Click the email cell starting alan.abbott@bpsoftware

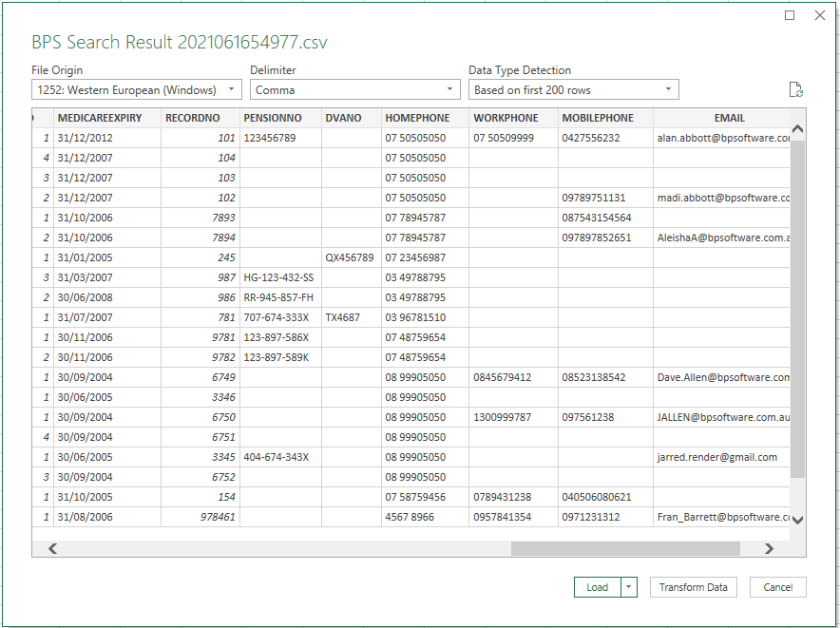[721, 138]
